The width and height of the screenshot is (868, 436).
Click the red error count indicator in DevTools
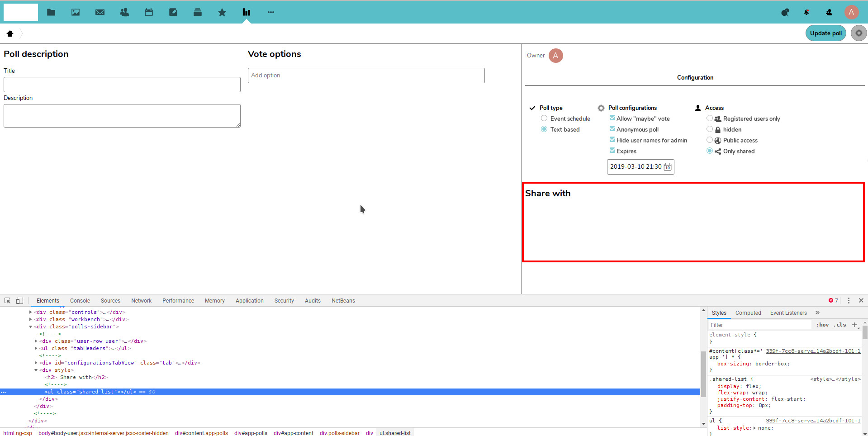click(x=833, y=301)
